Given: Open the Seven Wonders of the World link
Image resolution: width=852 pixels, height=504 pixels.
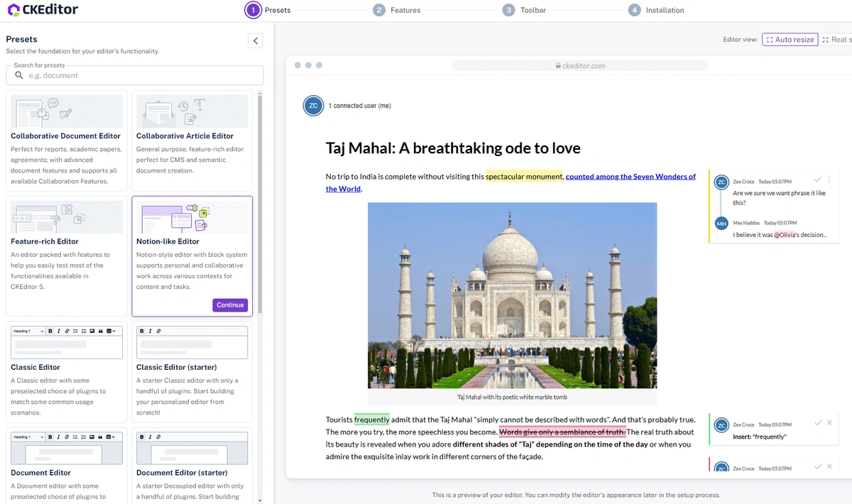Looking at the screenshot, I should (630, 177).
